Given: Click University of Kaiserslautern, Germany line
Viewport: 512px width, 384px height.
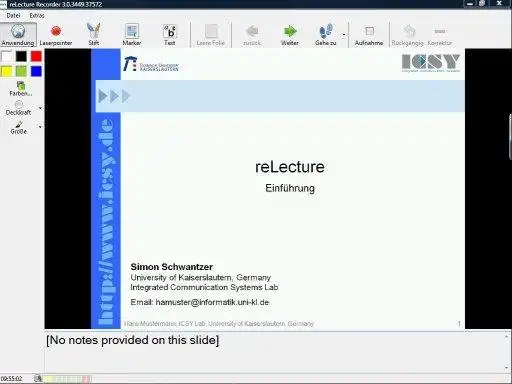Looking at the screenshot, I should (201, 277).
